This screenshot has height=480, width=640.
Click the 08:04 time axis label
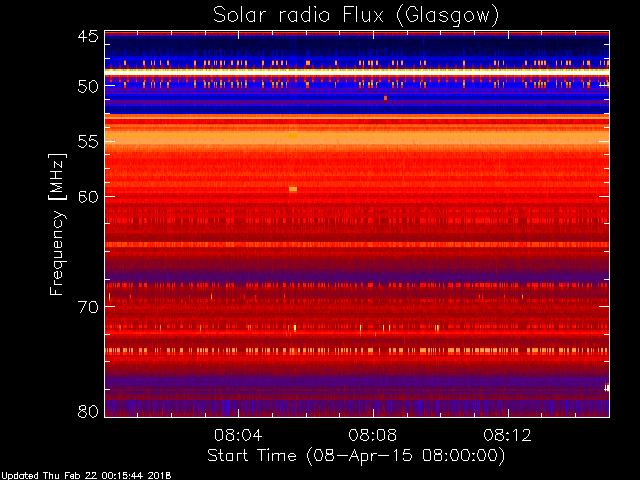[238, 435]
